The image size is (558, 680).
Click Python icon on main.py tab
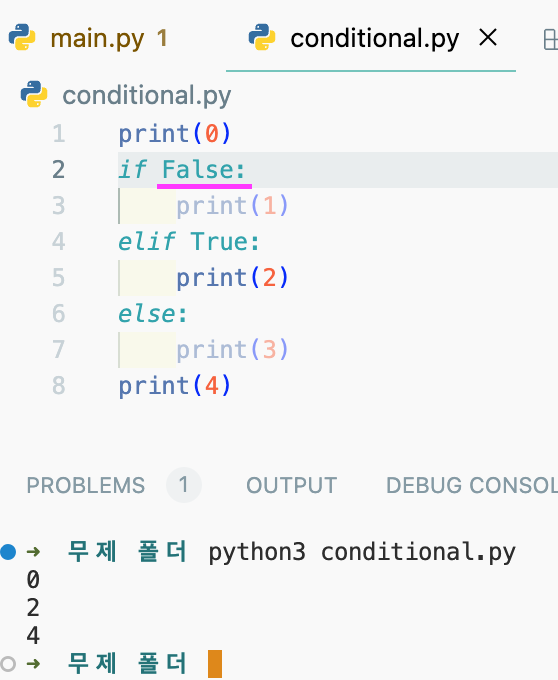click(22, 37)
